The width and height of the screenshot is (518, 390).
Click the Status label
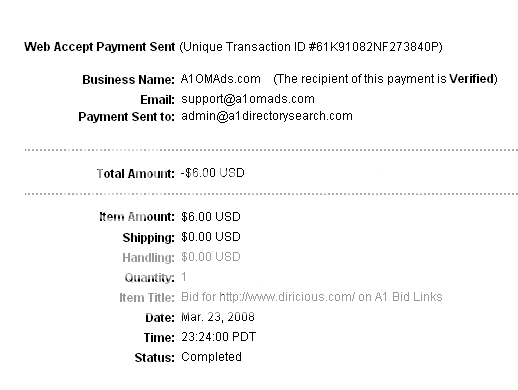[x=155, y=358]
